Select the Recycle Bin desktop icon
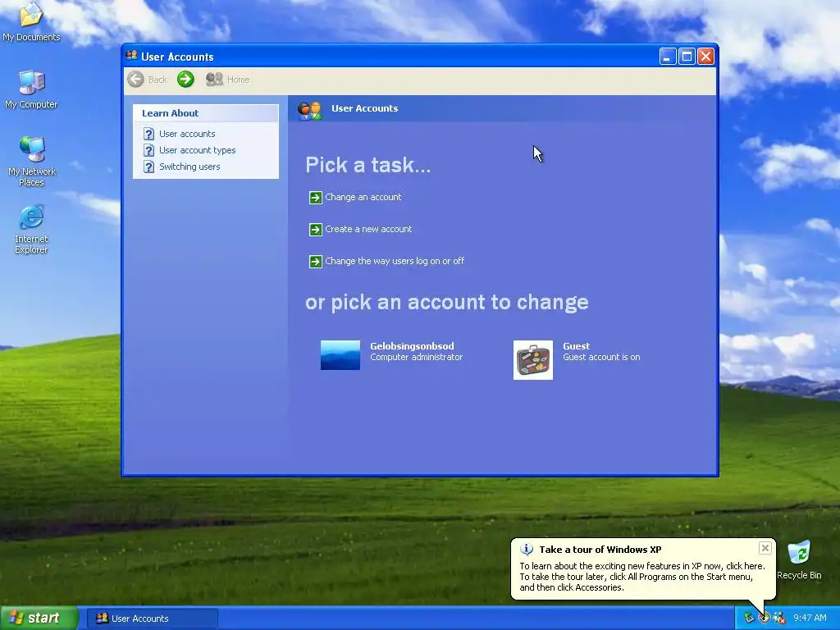 [x=799, y=559]
